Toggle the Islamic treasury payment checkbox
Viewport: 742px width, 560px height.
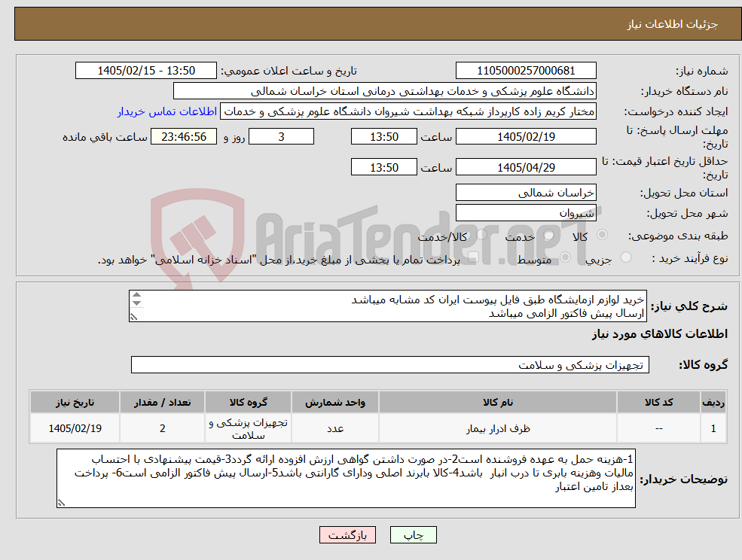pyautogui.click(x=473, y=257)
